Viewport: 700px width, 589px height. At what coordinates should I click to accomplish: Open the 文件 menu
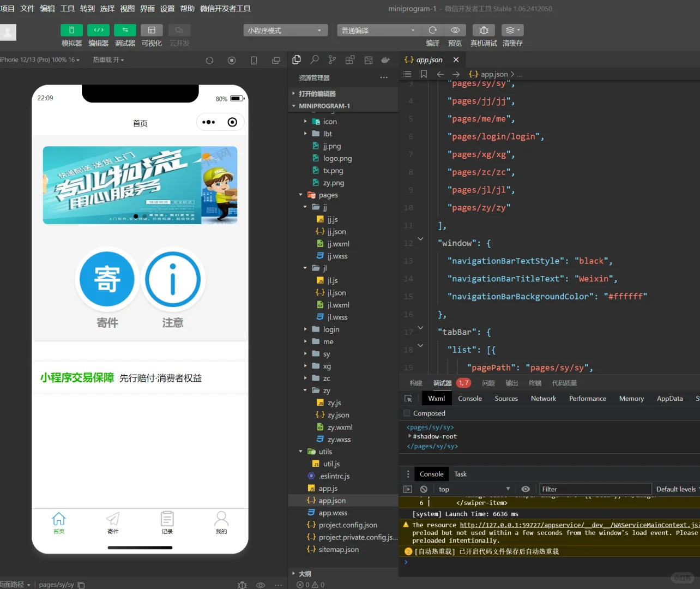[27, 8]
